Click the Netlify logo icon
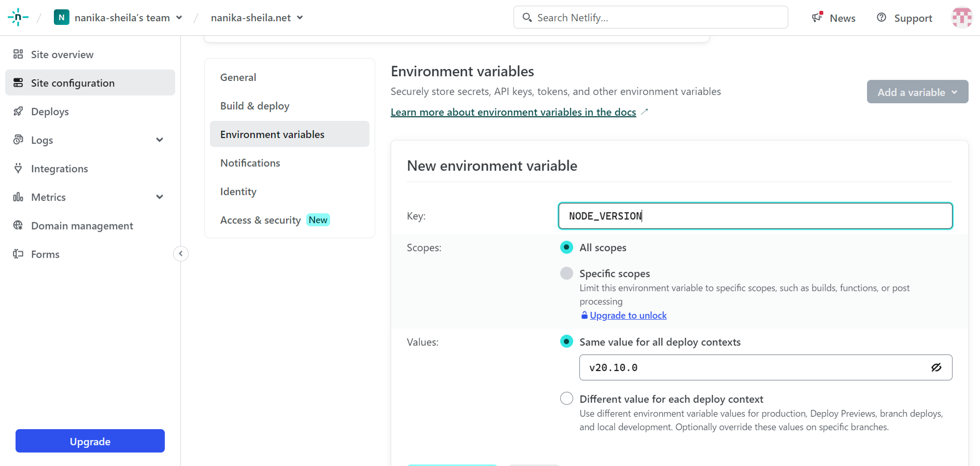The image size is (980, 466). (x=18, y=18)
